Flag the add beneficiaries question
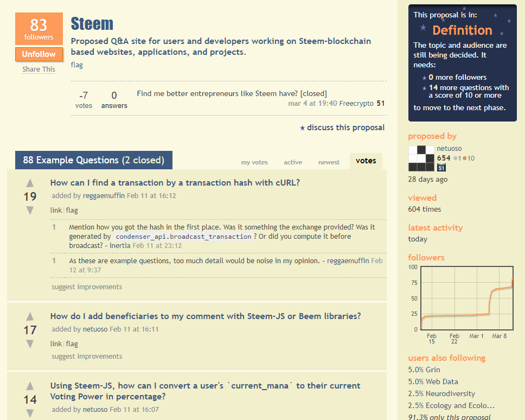Viewport: 525px width, 420px height. click(72, 343)
